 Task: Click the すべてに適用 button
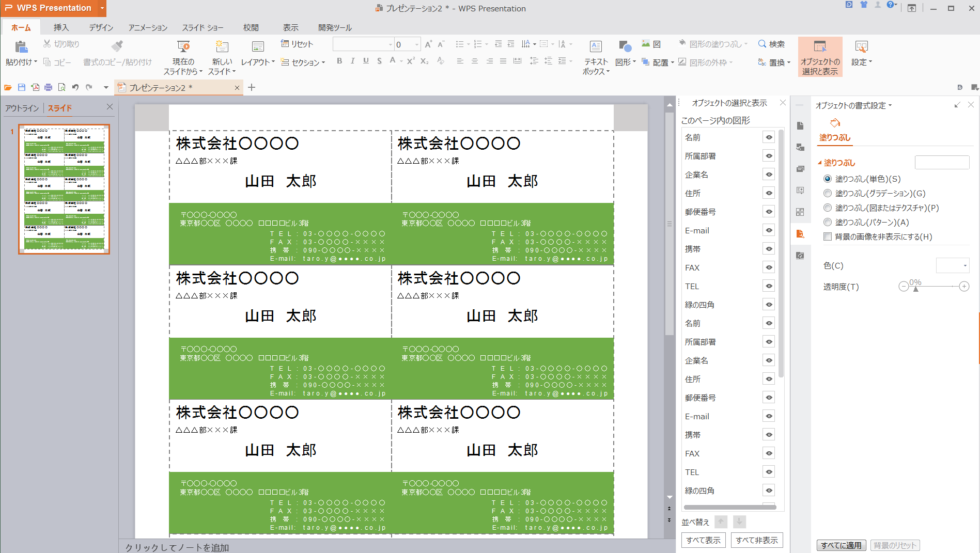[842, 545]
